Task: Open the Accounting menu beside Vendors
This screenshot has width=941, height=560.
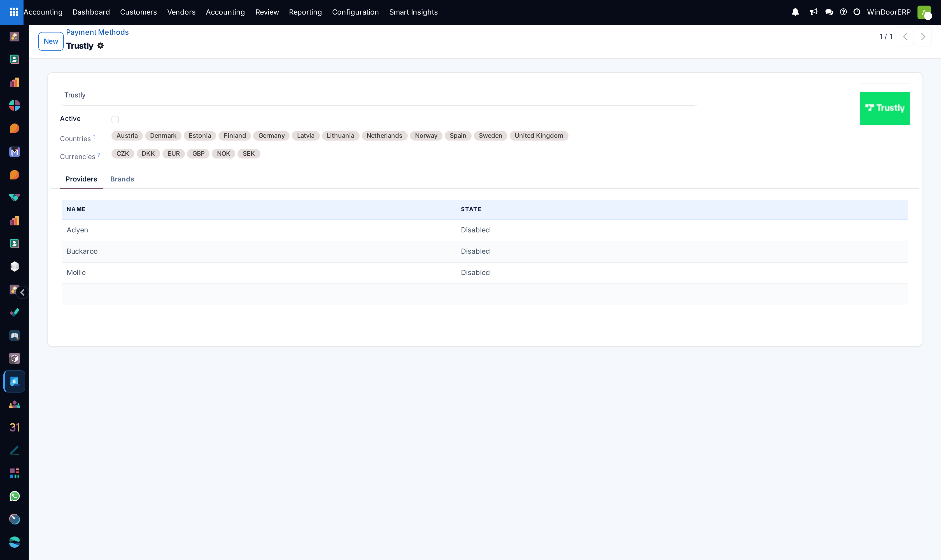Action: click(x=225, y=12)
